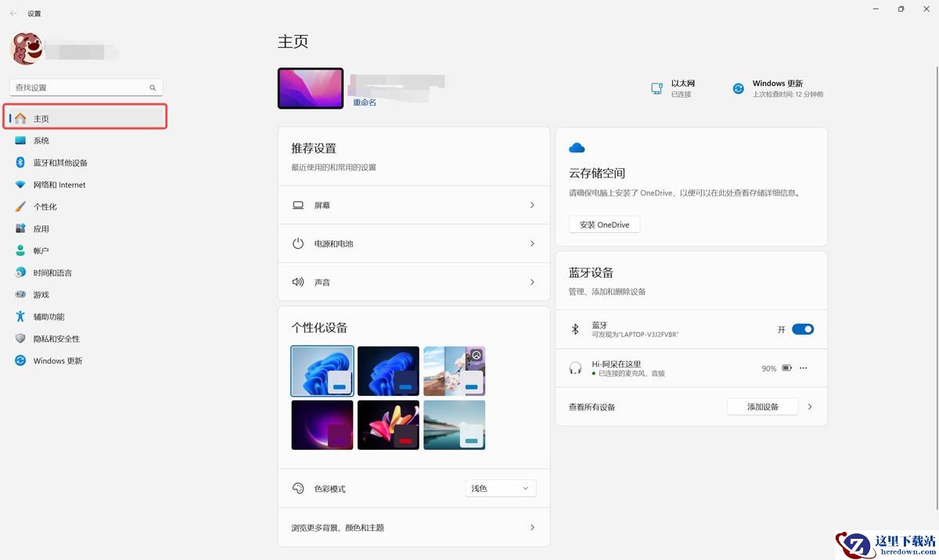Image resolution: width=939 pixels, height=560 pixels.
Task: Click the 查找设置 search field
Action: coord(86,88)
